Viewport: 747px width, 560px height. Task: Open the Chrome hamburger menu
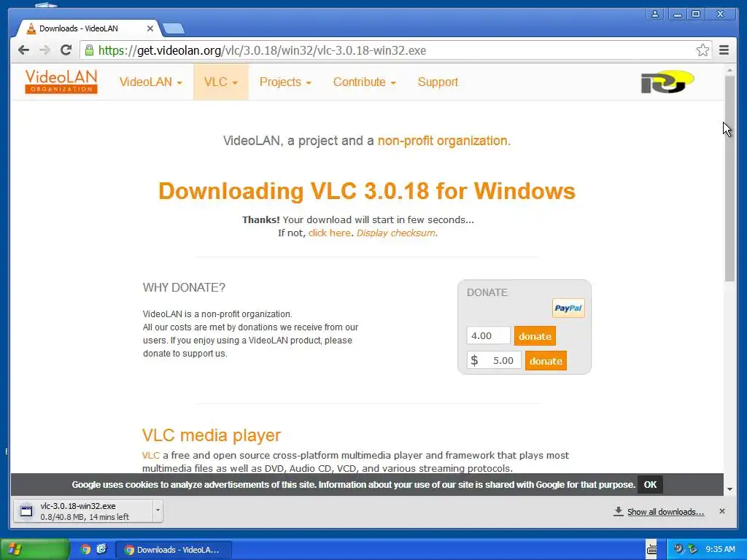click(x=724, y=50)
